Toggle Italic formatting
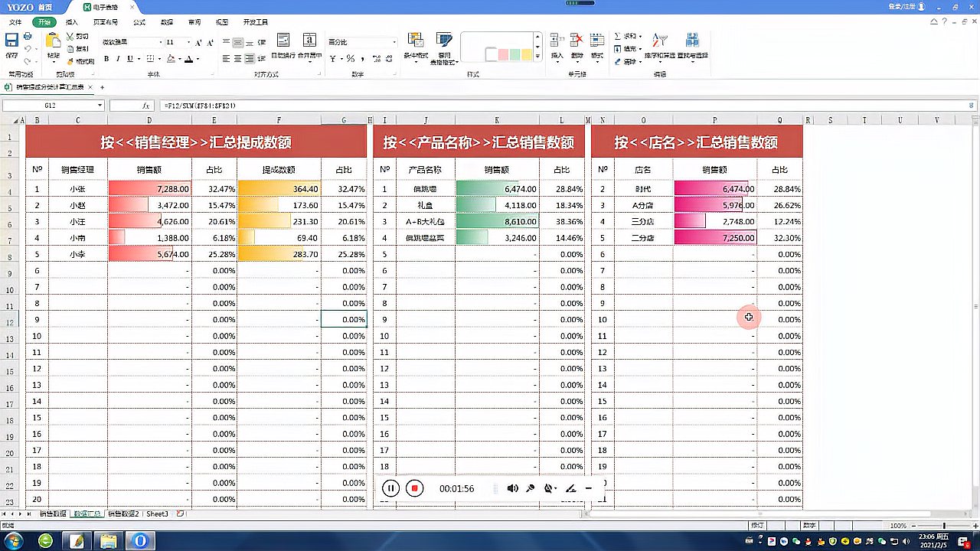The image size is (980, 551). point(118,59)
